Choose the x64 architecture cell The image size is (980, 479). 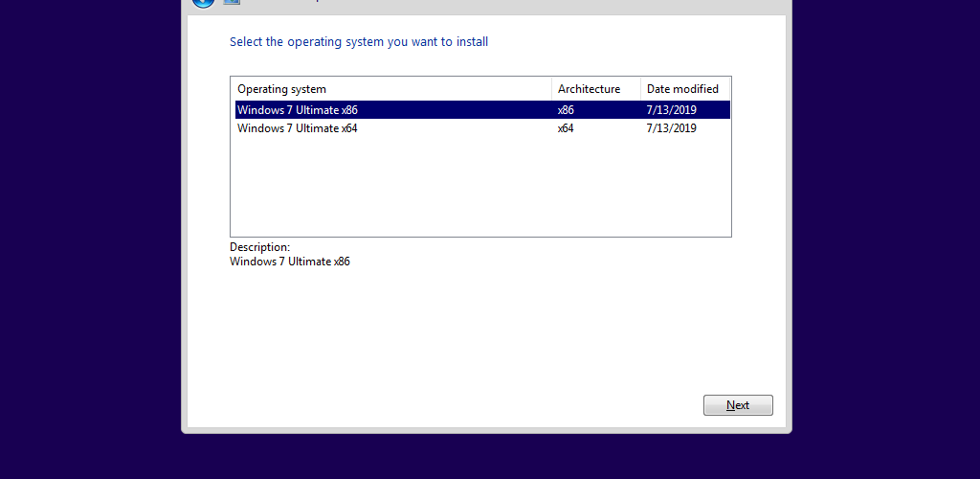tap(566, 128)
